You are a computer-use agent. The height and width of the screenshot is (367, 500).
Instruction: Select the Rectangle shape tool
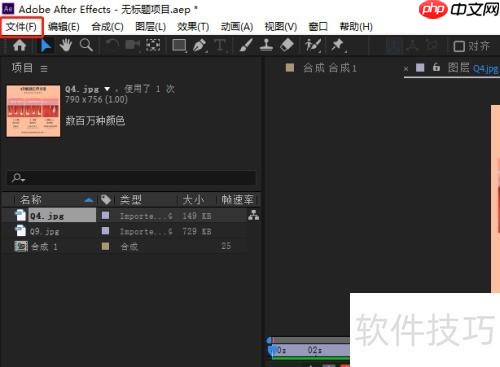(179, 45)
